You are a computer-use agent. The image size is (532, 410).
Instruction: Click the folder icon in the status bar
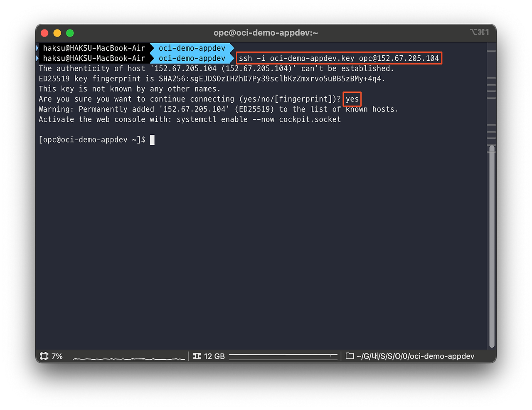pyautogui.click(x=350, y=356)
